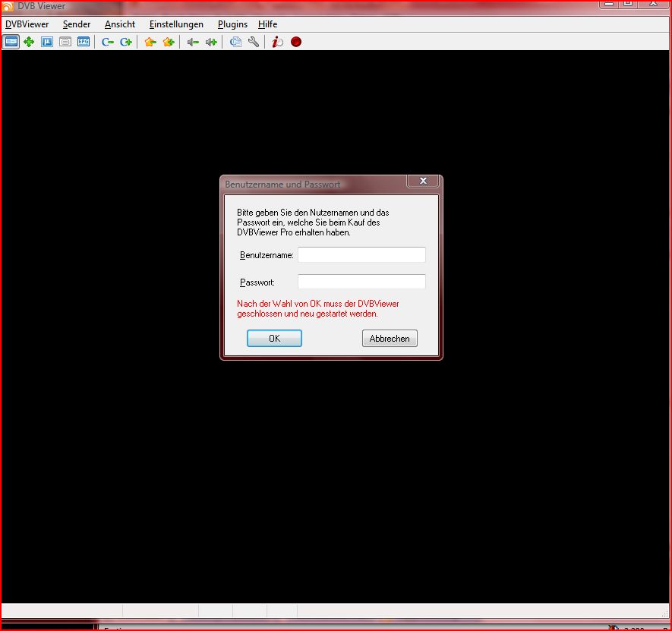
Task: Click the blue µ toolbar icon
Action: [47, 42]
